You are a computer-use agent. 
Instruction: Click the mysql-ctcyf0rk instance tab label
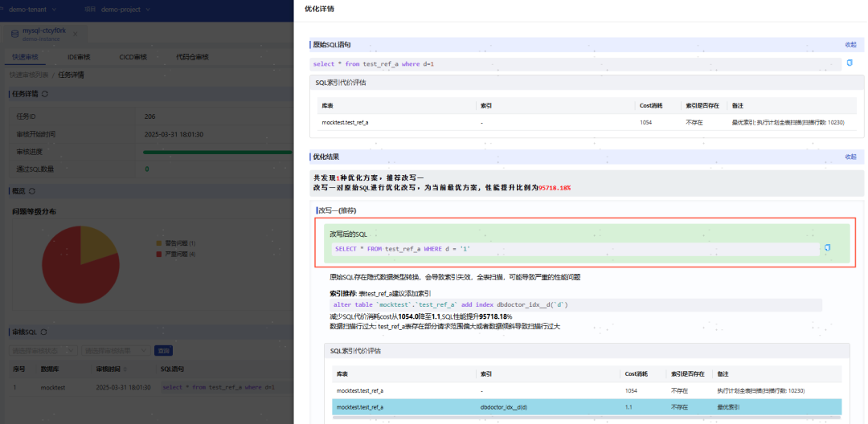[x=43, y=31]
